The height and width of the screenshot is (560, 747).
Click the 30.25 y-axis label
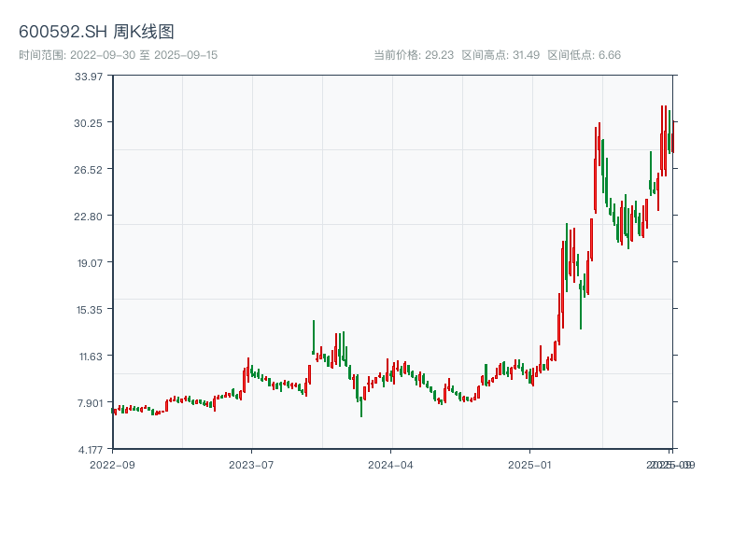coord(88,123)
